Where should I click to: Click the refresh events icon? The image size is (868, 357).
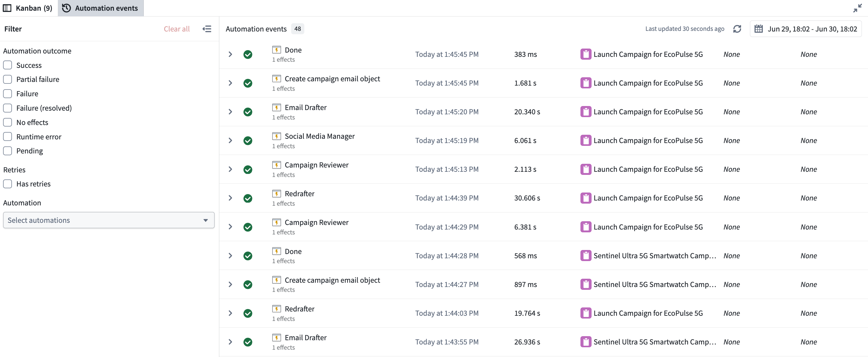pos(737,29)
